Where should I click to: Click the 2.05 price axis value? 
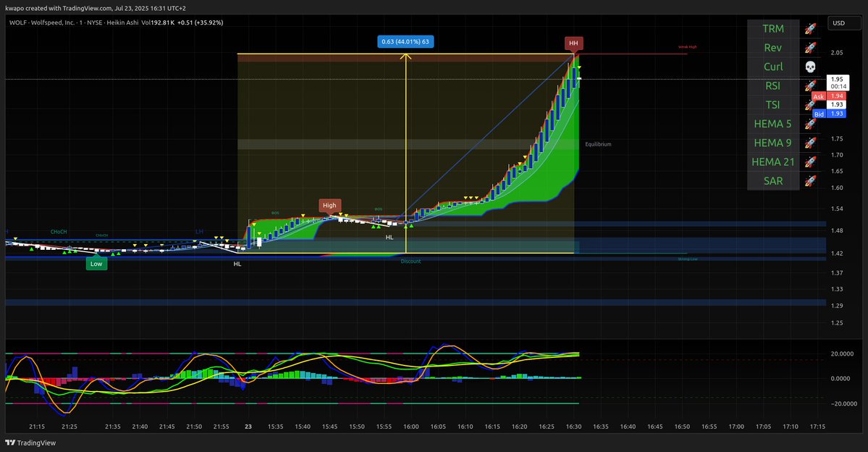(x=836, y=53)
